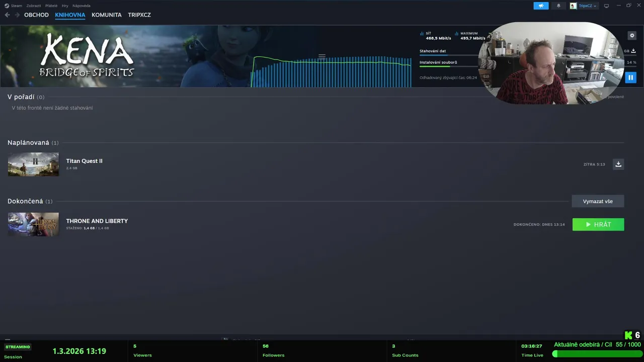This screenshot has width=644, height=362.
Task: Click the Titan Quest II '2,4 GB' size text
Action: [72, 168]
